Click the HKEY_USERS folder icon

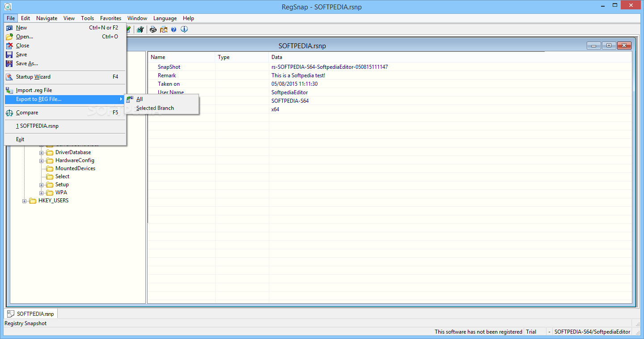pos(33,201)
